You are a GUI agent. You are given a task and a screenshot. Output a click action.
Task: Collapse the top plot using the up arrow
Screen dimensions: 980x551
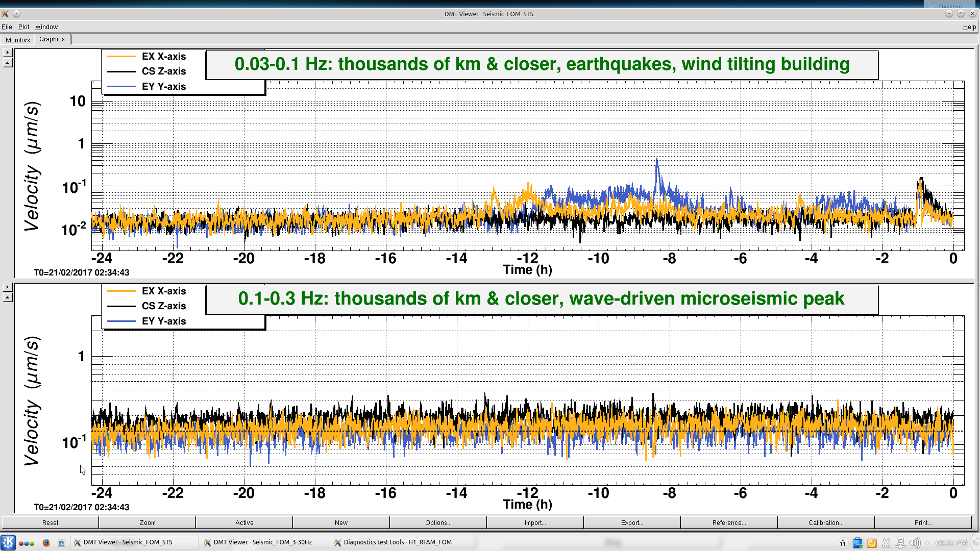coord(8,63)
